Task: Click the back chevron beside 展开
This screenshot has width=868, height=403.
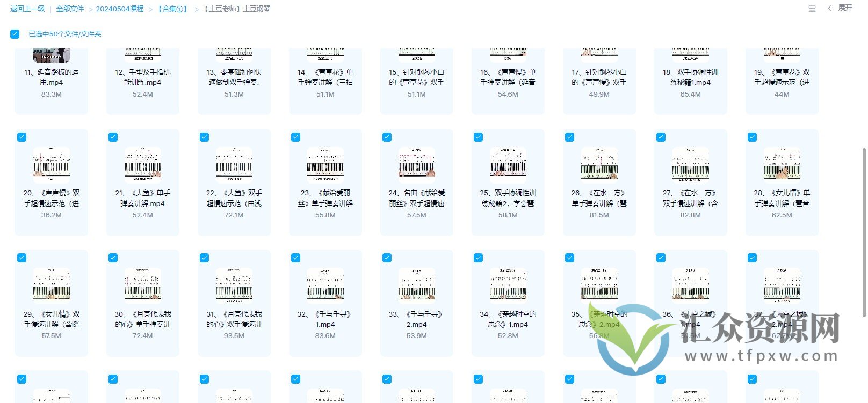Action: click(830, 8)
